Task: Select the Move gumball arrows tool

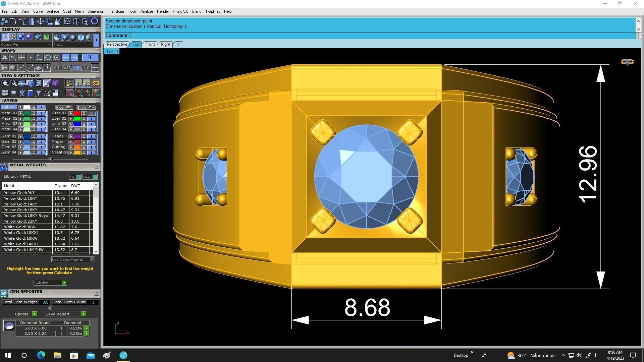Action: [40, 21]
